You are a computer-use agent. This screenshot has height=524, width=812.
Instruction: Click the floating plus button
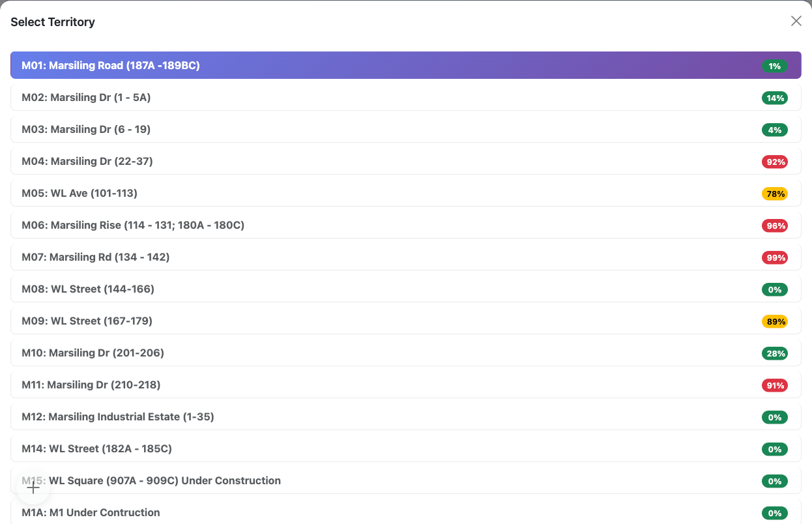33,488
